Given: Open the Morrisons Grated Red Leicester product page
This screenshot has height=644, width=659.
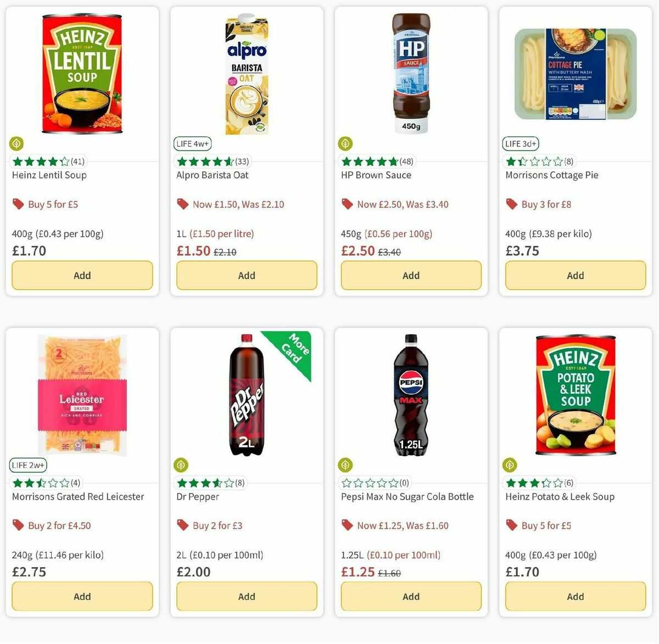Looking at the screenshot, I should click(78, 496).
